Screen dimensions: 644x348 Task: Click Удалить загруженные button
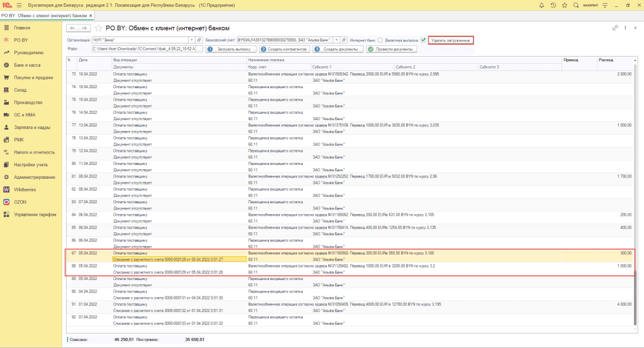point(450,40)
